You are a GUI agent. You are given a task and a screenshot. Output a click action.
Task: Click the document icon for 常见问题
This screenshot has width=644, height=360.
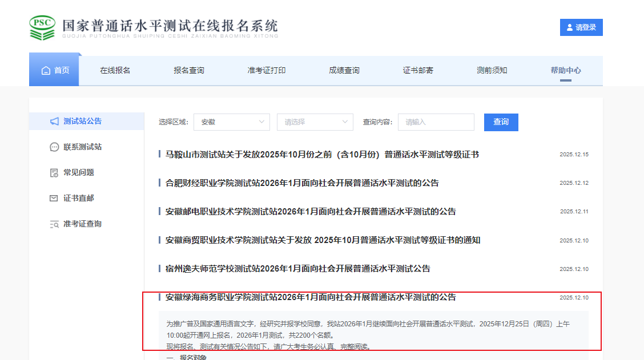click(54, 173)
